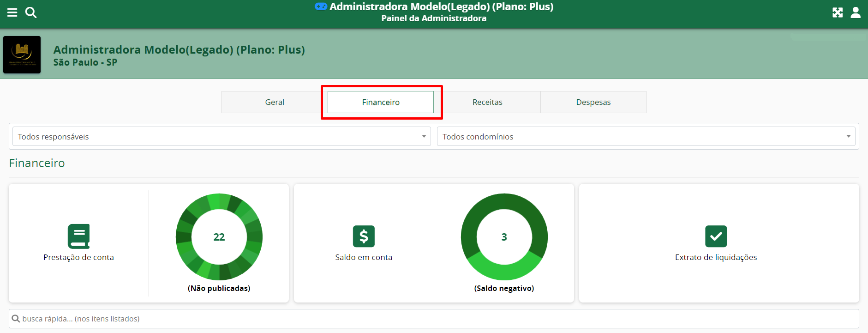The height and width of the screenshot is (333, 868).
Task: Open the Saldo em conta label
Action: coord(364,257)
